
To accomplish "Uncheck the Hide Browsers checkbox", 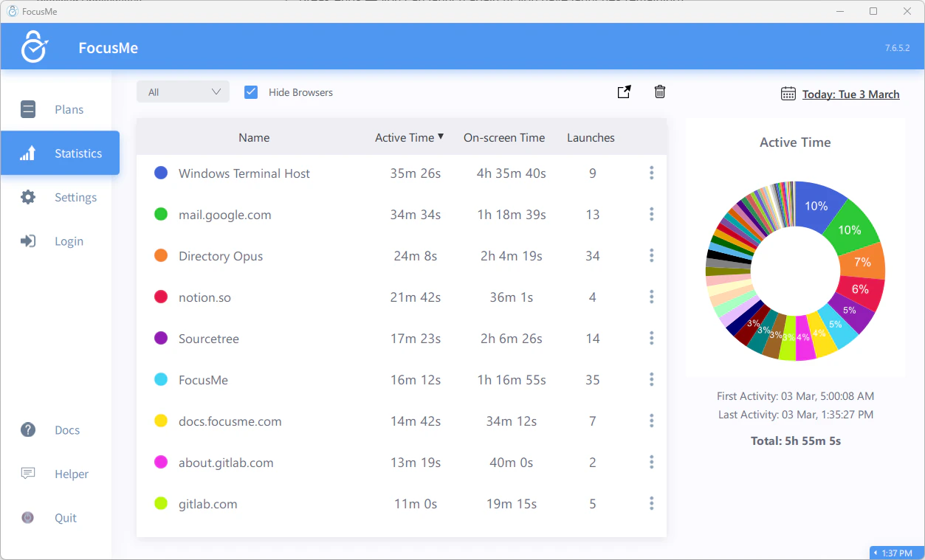I will tap(251, 92).
